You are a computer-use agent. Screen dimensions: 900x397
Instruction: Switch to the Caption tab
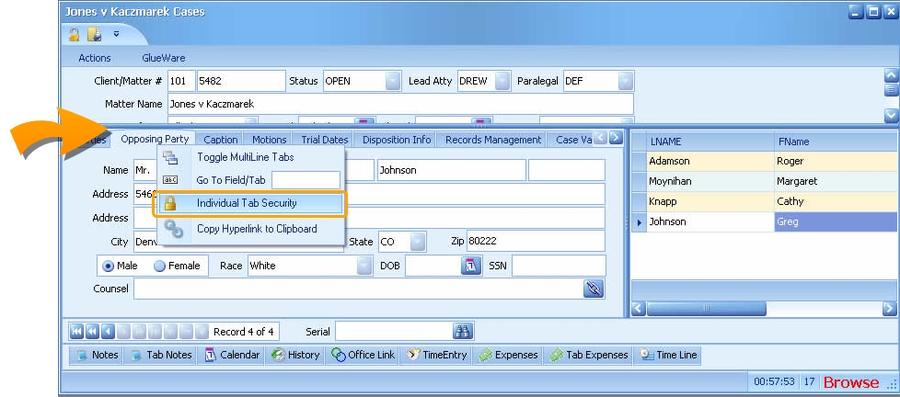[x=220, y=139]
